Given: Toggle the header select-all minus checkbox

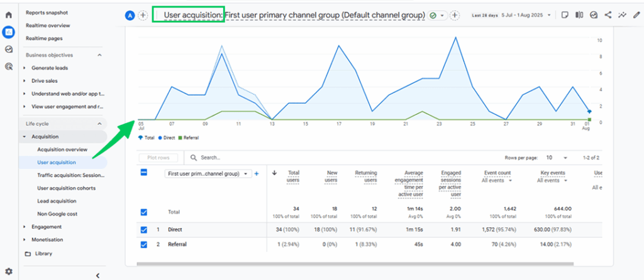Looking at the screenshot, I should (x=144, y=173).
